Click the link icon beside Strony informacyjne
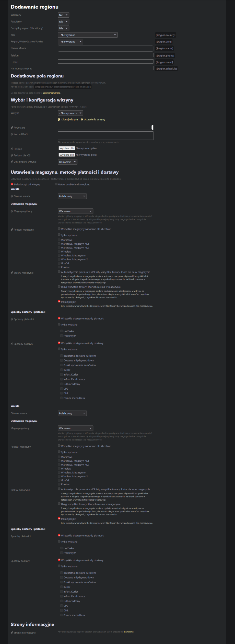The image size is (235, 644). pyautogui.click(x=12, y=633)
